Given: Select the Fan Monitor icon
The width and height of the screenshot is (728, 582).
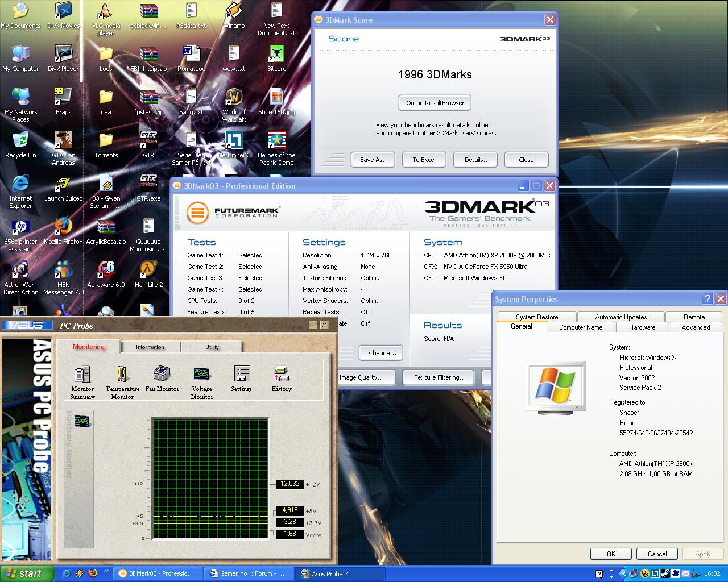Looking at the screenshot, I should (162, 374).
